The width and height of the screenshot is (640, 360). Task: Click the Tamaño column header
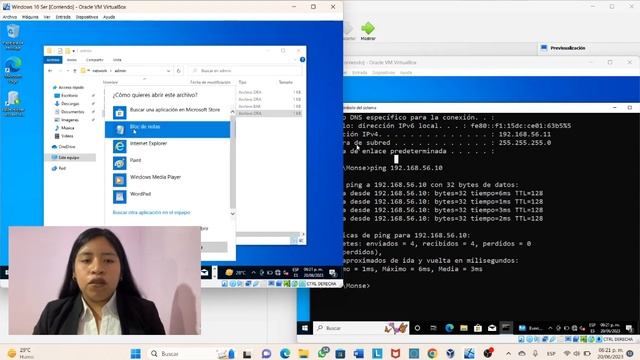(x=286, y=82)
